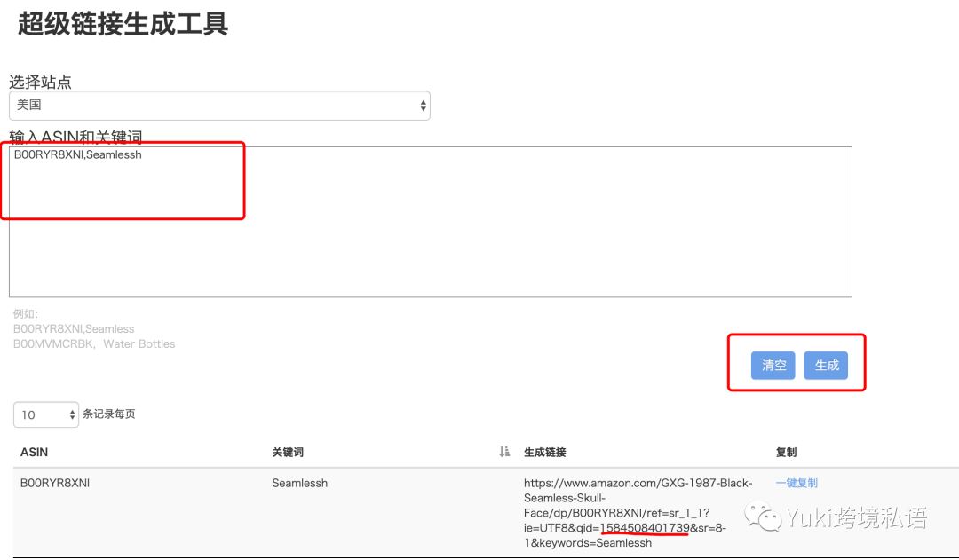959x560 pixels.
Task: Click the stepper arrows on the site selector
Action: pyautogui.click(x=422, y=105)
